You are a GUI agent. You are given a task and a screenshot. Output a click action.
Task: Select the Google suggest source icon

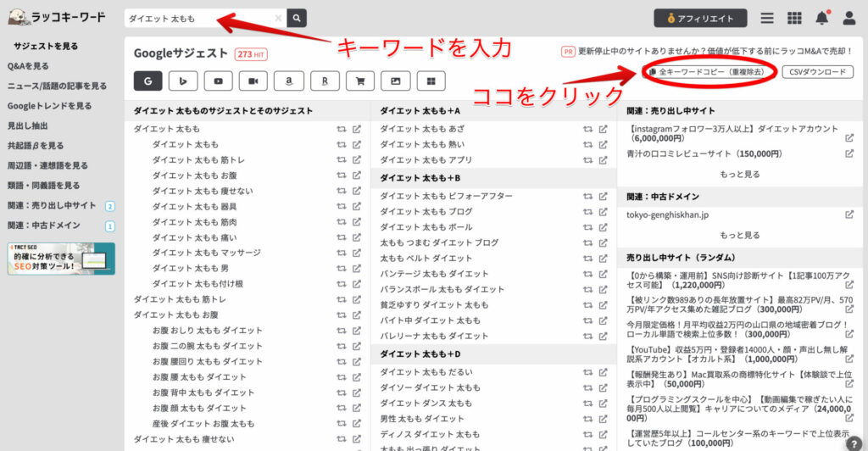(x=147, y=81)
